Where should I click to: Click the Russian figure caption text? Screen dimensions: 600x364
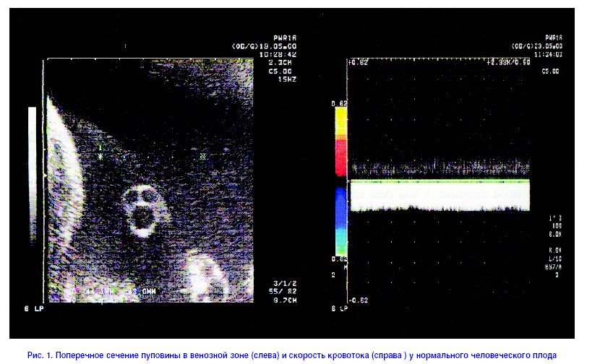click(292, 355)
